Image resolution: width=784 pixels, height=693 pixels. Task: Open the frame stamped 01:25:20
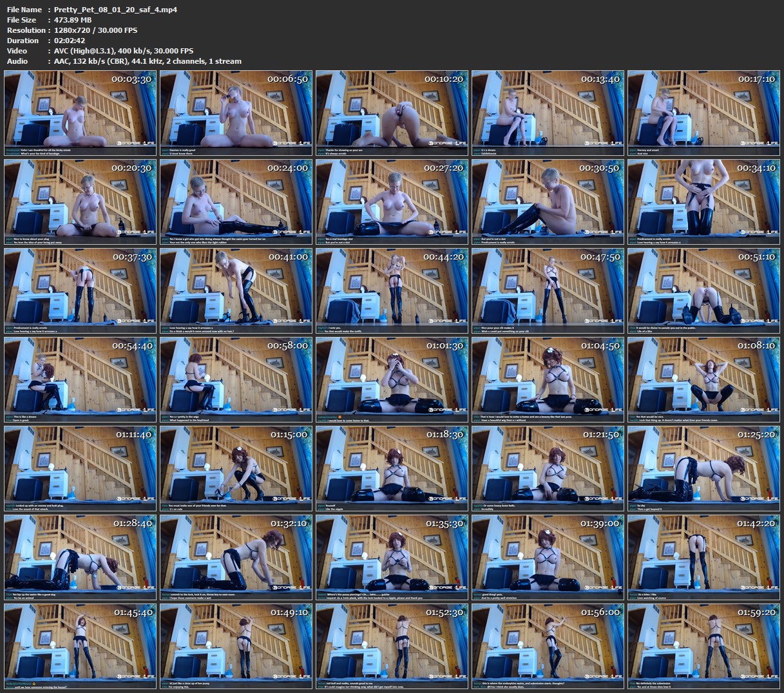pyautogui.click(x=703, y=468)
